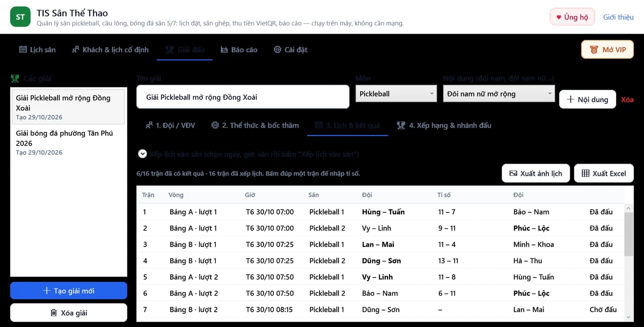The image size is (644, 327).
Task: Open the Mở VIP button
Action: (x=607, y=49)
